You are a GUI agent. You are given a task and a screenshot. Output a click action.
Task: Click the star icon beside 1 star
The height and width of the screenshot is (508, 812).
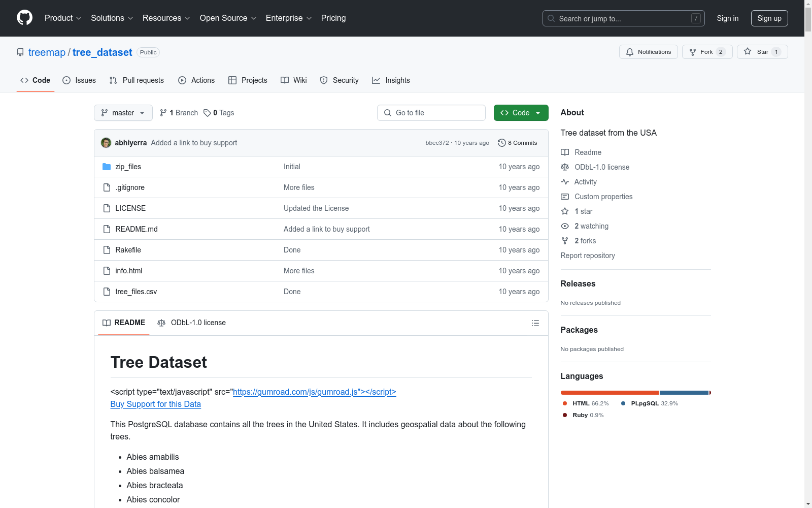565,211
